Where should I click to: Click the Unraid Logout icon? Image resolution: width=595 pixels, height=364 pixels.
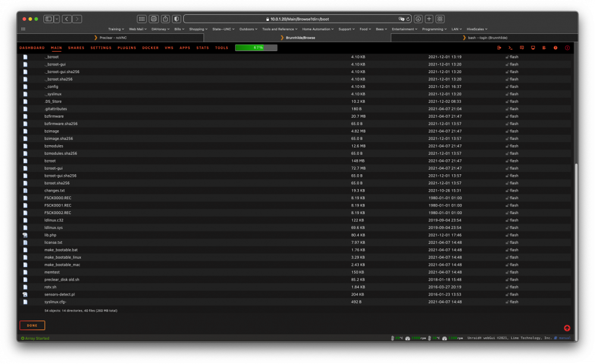click(499, 48)
